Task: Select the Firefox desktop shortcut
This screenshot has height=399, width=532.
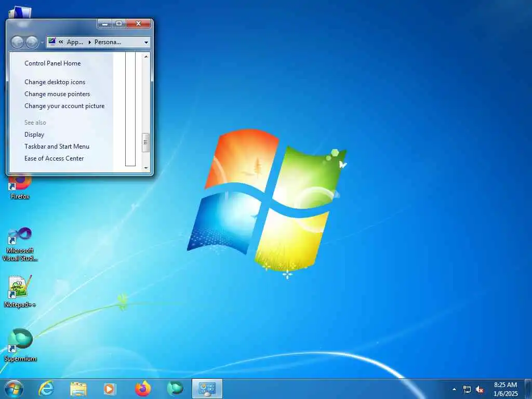Action: tap(20, 187)
